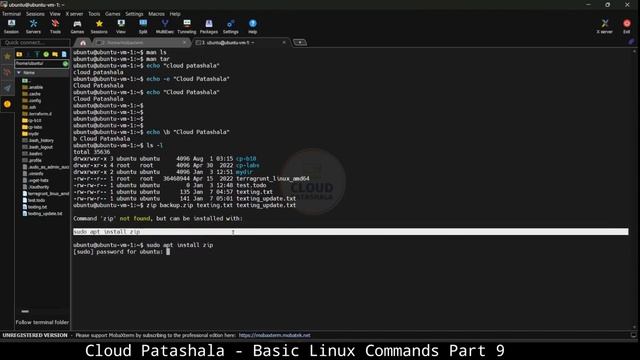Click the Name column header arrow
Image resolution: width=640 pixels, height=360 pixels.
click(19, 73)
